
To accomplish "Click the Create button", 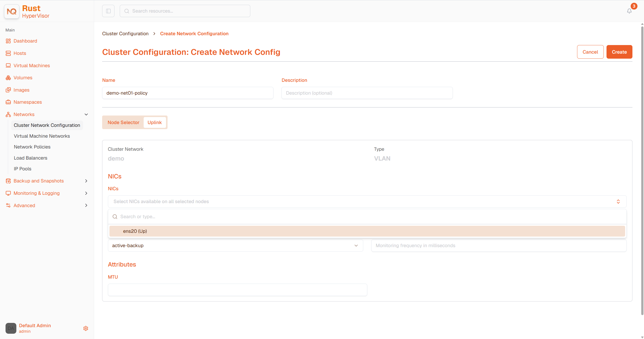I will tap(619, 52).
